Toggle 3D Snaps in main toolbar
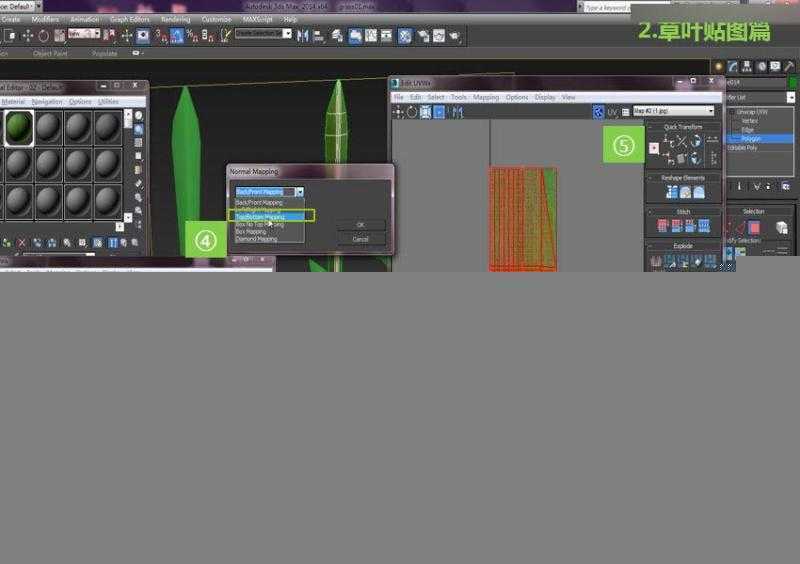800x564 pixels. click(161, 36)
